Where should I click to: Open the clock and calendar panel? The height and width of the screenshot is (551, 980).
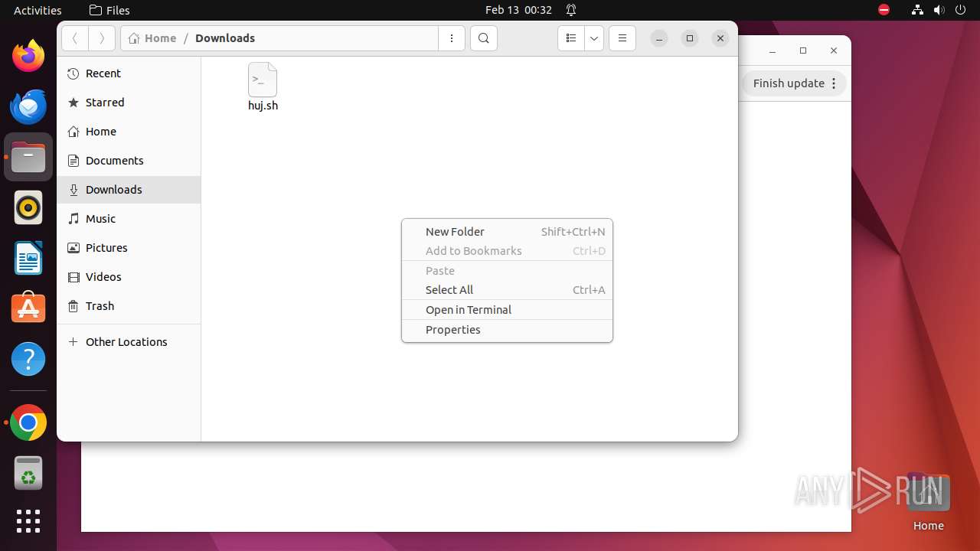518,10
